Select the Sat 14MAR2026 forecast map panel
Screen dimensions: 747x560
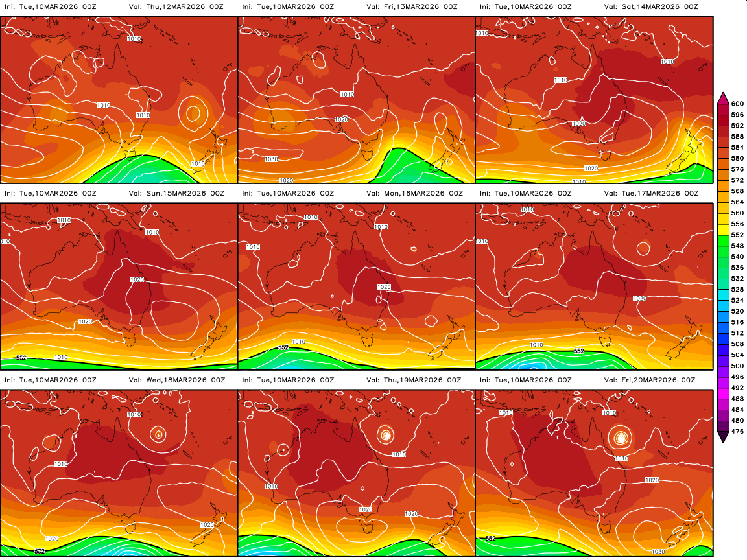pyautogui.click(x=594, y=99)
